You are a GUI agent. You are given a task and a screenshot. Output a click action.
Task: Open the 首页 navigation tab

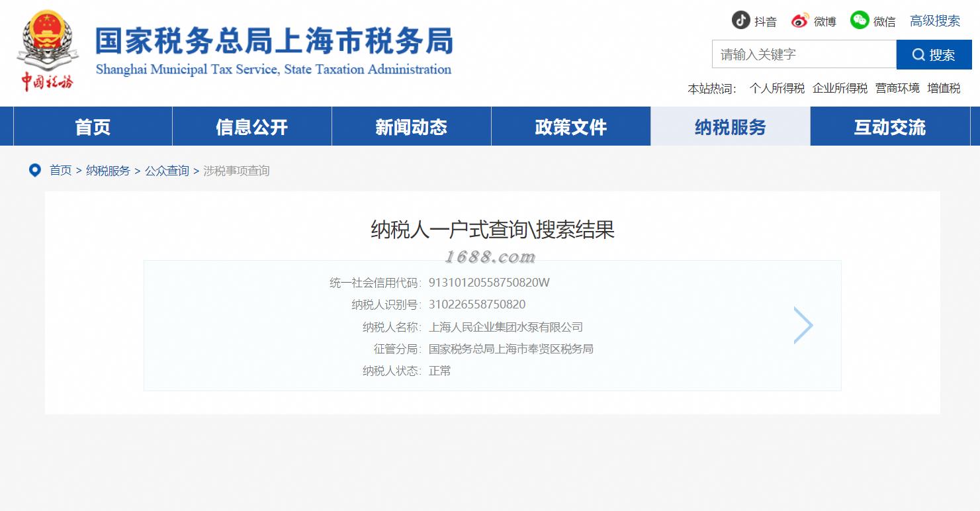pyautogui.click(x=93, y=126)
